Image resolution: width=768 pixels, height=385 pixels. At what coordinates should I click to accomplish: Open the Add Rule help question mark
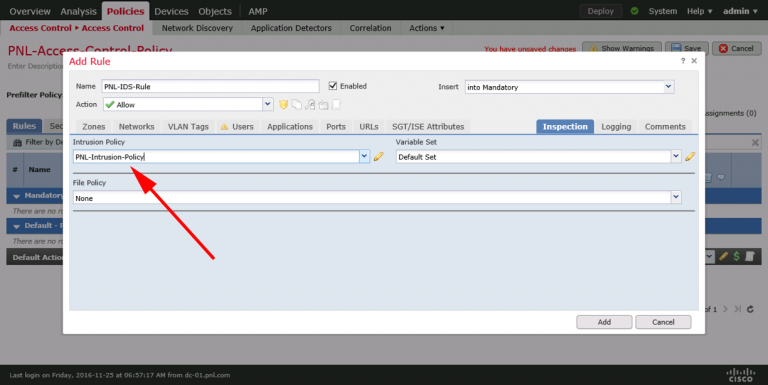pyautogui.click(x=683, y=61)
